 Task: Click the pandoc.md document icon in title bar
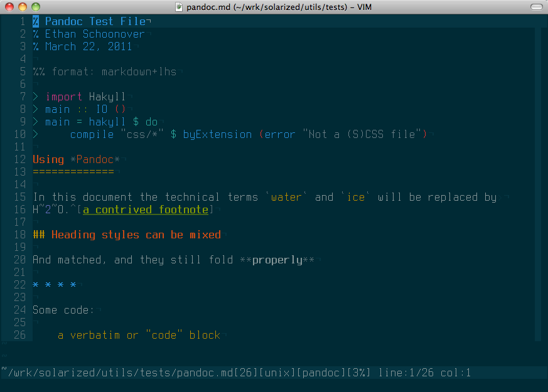pyautogui.click(x=179, y=6)
